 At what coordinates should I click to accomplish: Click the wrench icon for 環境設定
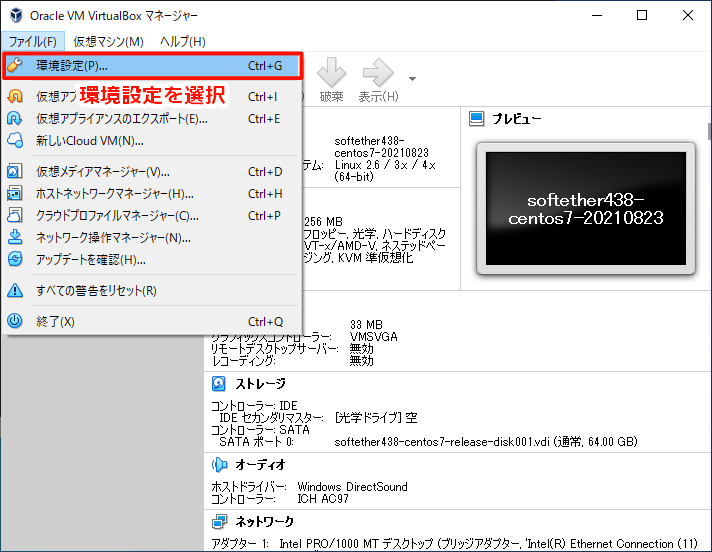point(15,65)
